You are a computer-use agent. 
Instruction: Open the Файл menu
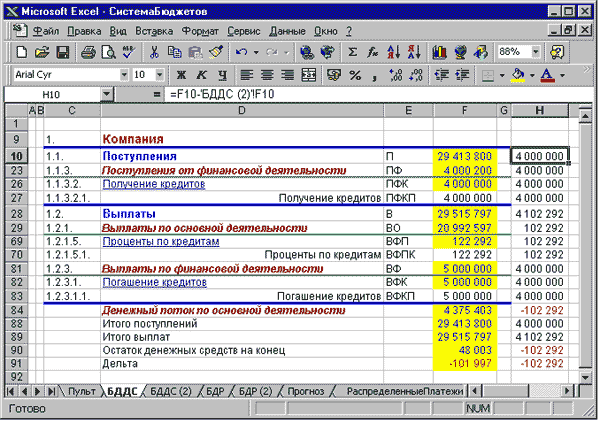[46, 31]
